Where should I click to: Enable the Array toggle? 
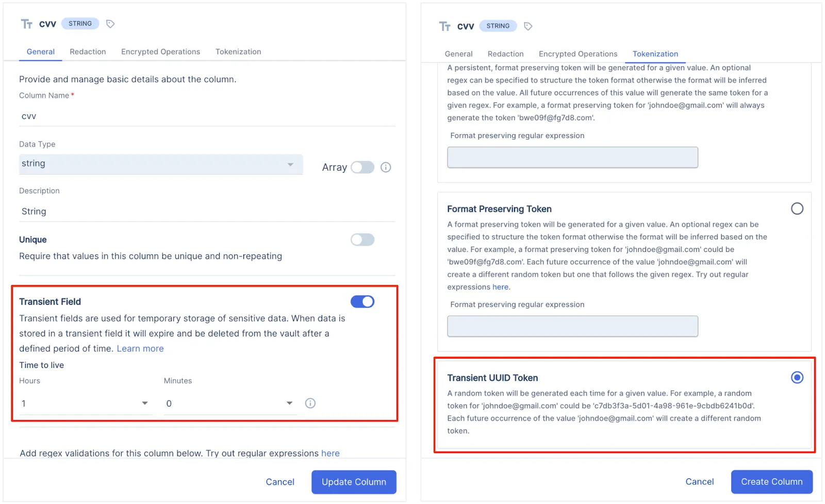tap(362, 167)
